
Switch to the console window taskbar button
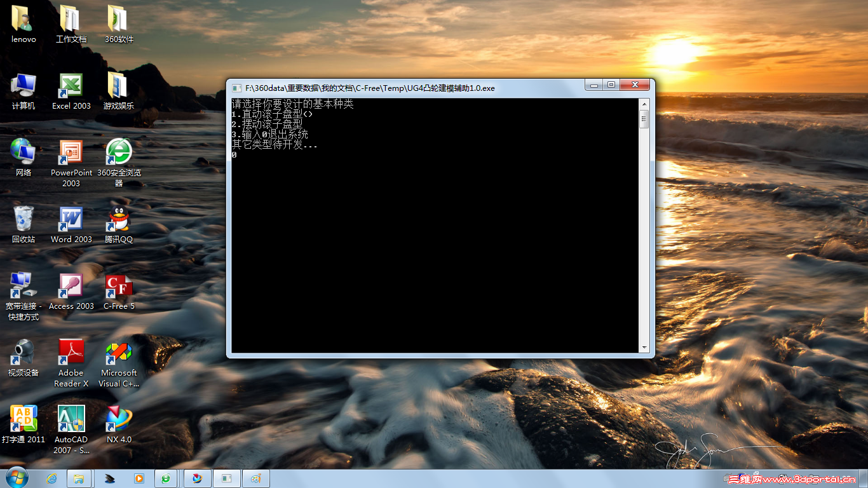coord(227,478)
